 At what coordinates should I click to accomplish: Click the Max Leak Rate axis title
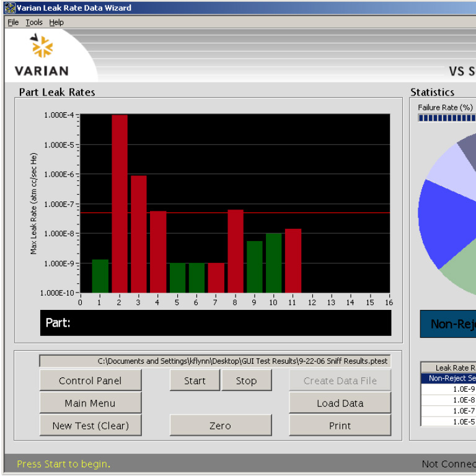point(33,203)
